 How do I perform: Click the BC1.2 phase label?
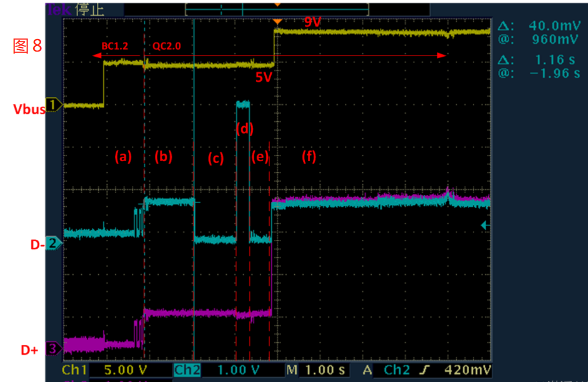pyautogui.click(x=115, y=46)
